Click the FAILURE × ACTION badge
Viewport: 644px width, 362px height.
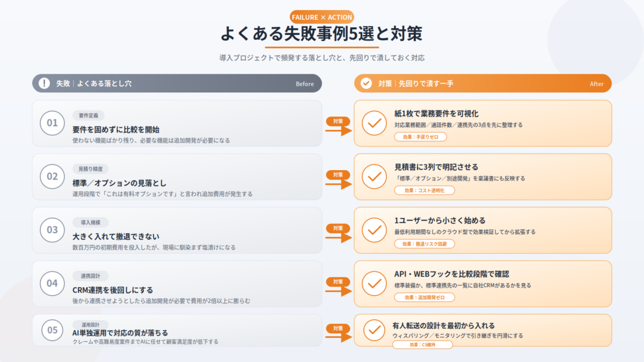(x=321, y=17)
